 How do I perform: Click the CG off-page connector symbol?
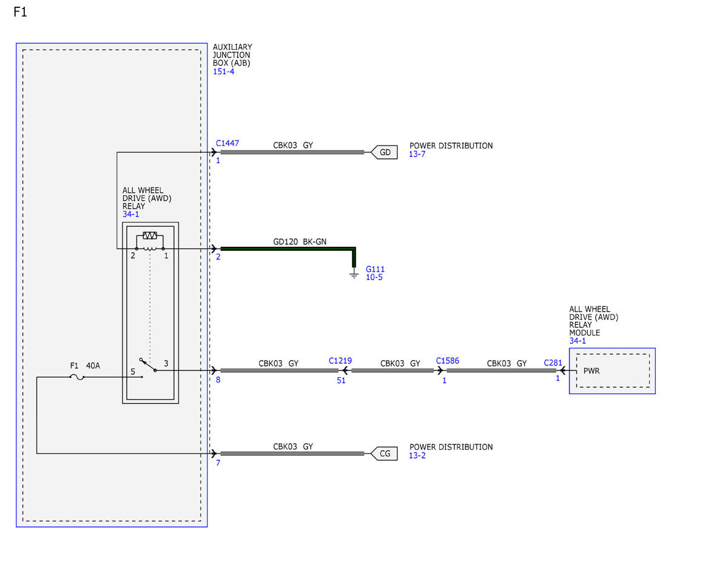(384, 453)
